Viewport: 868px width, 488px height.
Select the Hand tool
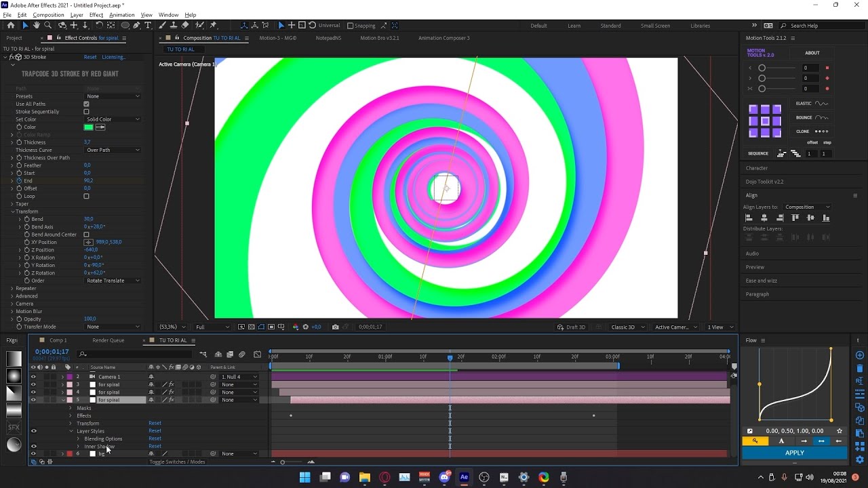pyautogui.click(x=37, y=25)
